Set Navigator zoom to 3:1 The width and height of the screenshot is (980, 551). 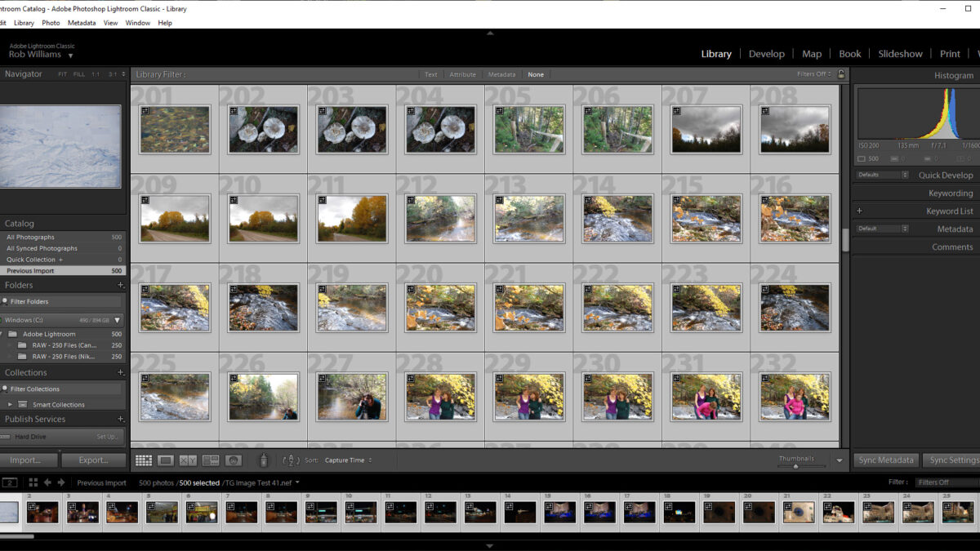coord(113,74)
